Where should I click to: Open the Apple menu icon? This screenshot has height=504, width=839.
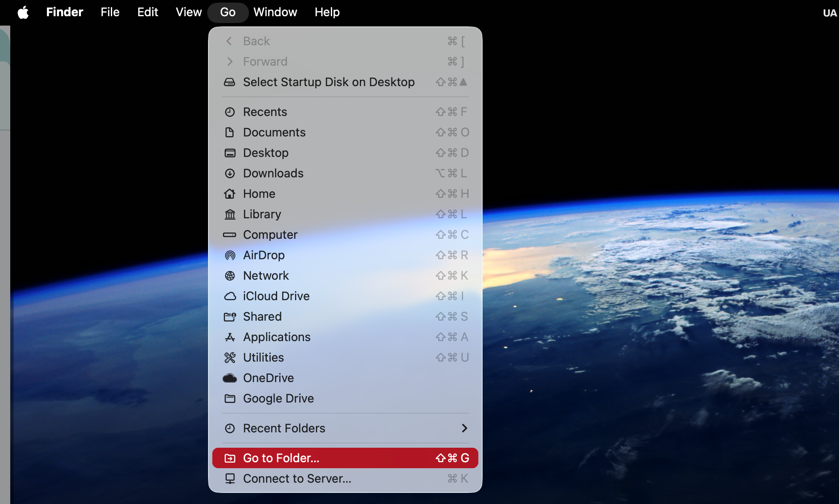coord(23,12)
